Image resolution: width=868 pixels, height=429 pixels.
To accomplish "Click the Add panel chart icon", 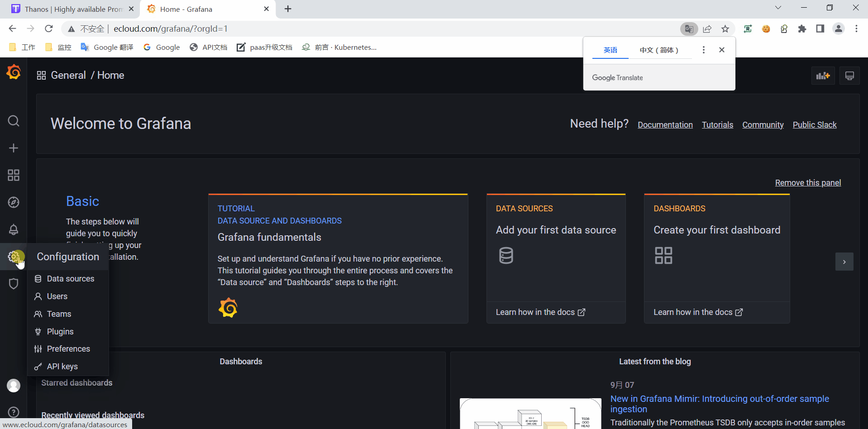I will (x=823, y=76).
